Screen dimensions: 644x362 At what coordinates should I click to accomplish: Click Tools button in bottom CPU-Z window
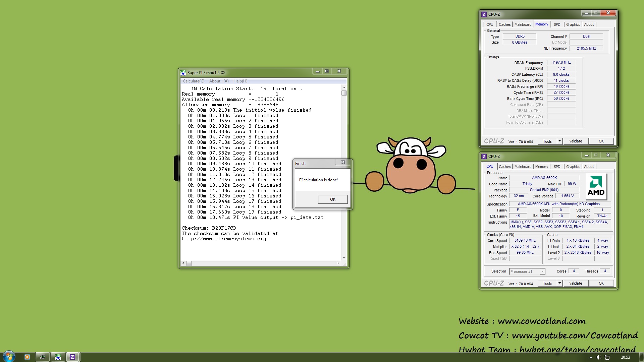(x=547, y=284)
